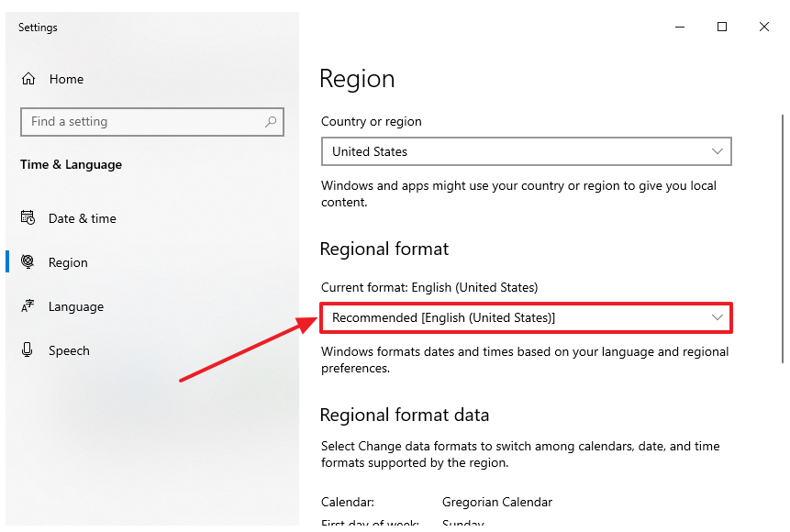Open the Country or region dropdown
Screen dimensions: 790x532
(526, 151)
